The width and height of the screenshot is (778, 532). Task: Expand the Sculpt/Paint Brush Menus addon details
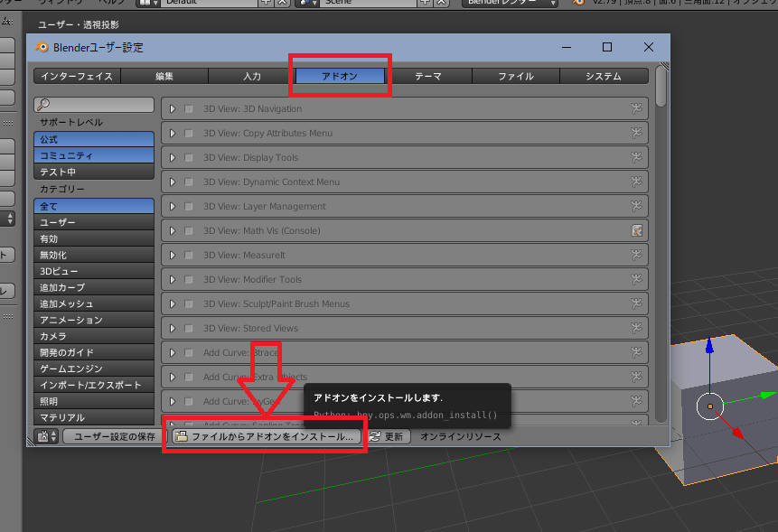pos(173,303)
